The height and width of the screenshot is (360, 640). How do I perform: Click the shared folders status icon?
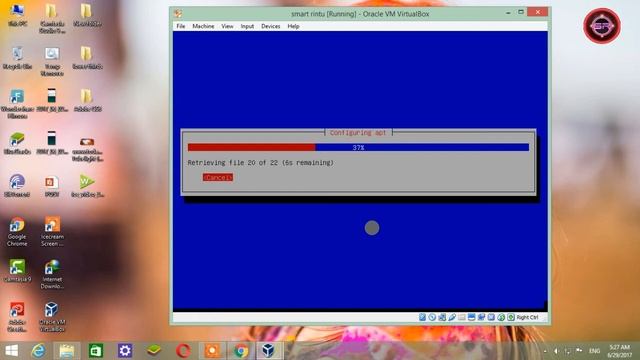(462, 317)
